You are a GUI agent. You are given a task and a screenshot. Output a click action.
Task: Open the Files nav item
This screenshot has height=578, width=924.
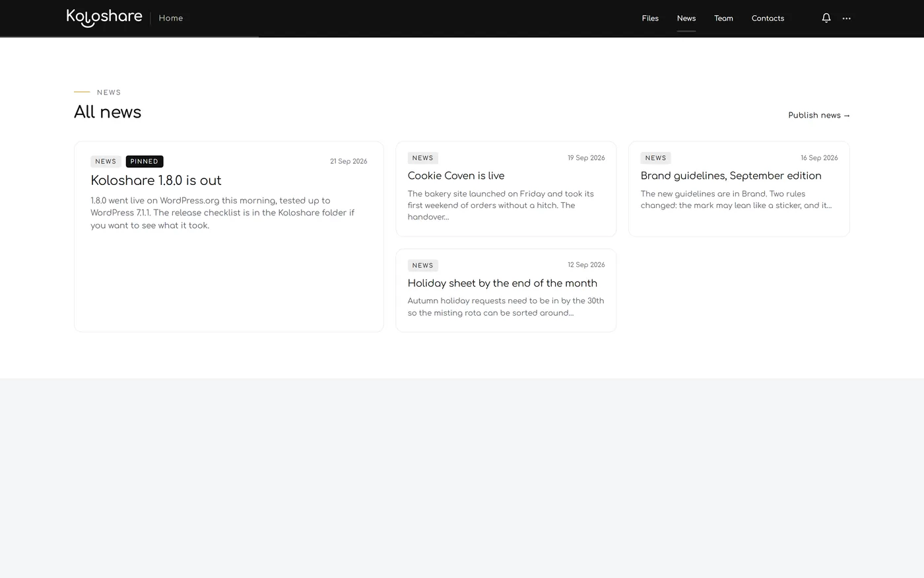650,18
